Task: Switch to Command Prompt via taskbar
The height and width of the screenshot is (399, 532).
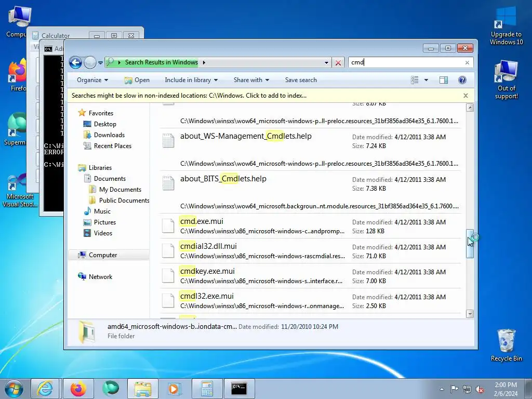Action: (239, 389)
